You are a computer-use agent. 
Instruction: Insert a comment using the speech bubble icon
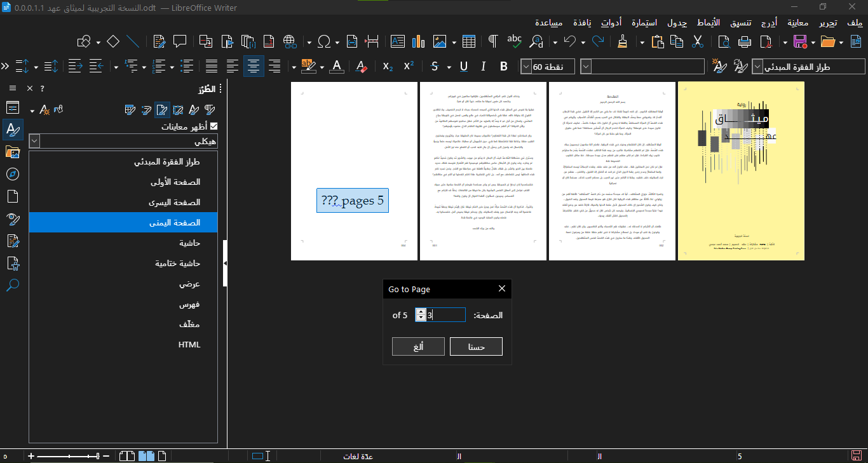pyautogui.click(x=180, y=42)
